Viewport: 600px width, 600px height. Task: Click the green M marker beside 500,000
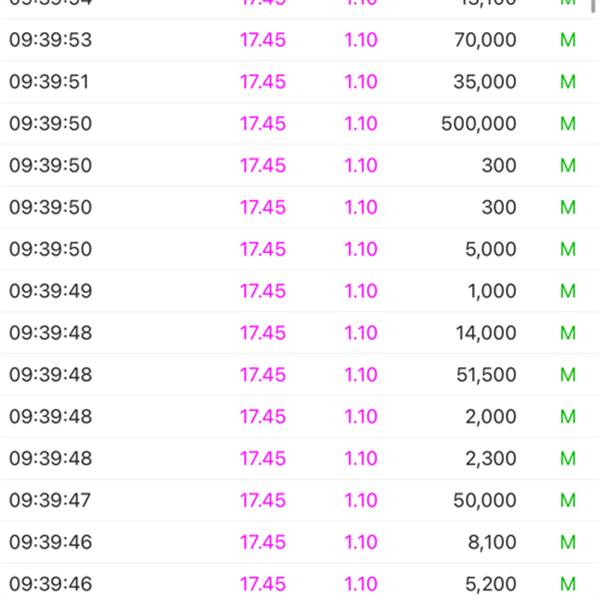pyautogui.click(x=568, y=124)
